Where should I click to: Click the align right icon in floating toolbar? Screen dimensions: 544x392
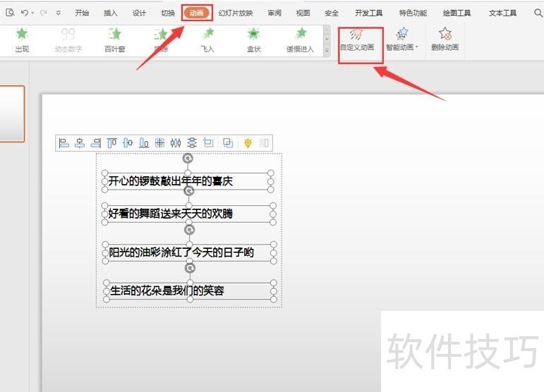tap(96, 143)
